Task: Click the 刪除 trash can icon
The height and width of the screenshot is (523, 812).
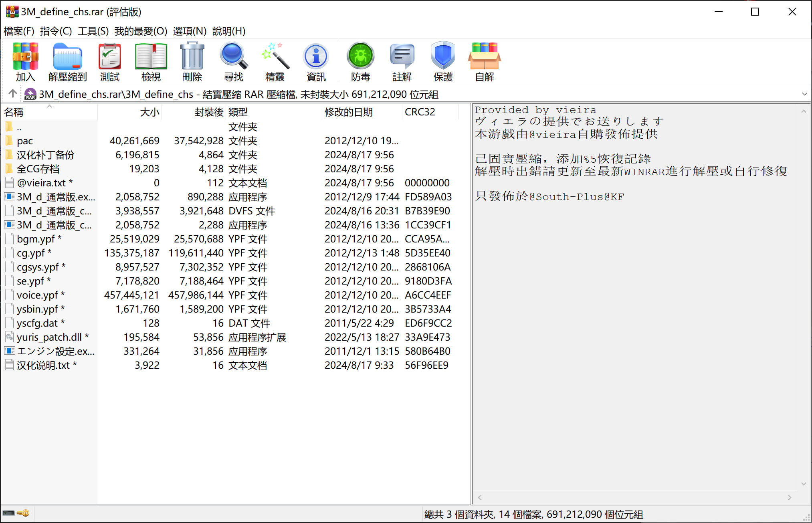Action: coord(192,61)
